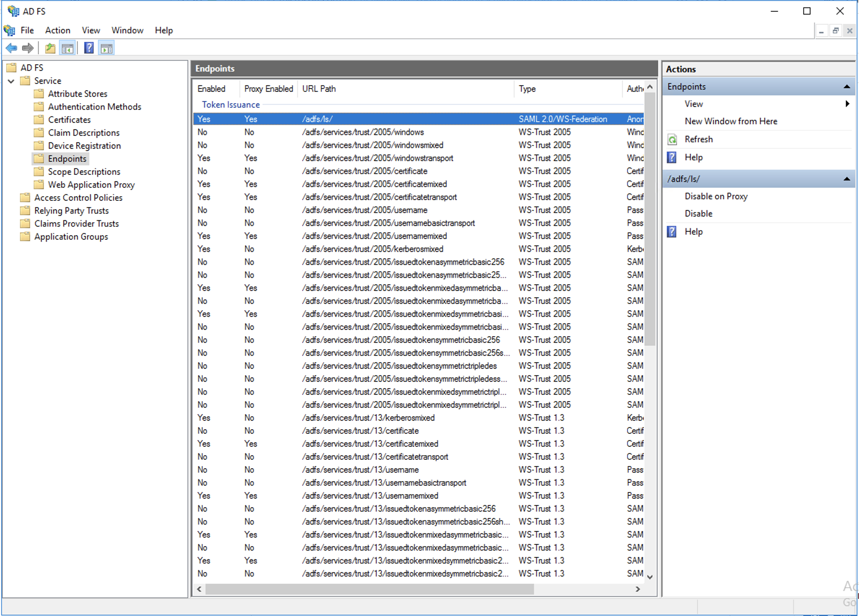Open the View submenu arrow in Actions

tap(847, 104)
